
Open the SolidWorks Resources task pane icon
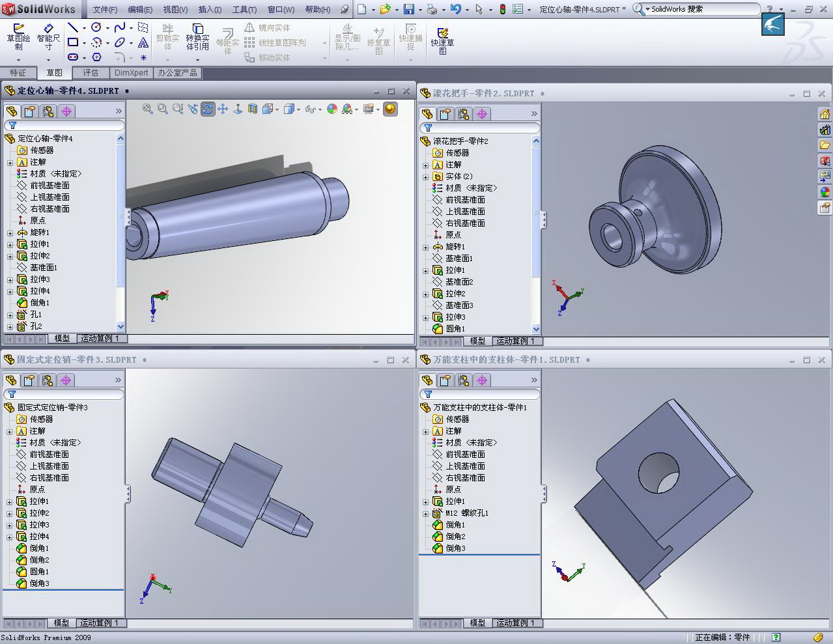(x=825, y=115)
